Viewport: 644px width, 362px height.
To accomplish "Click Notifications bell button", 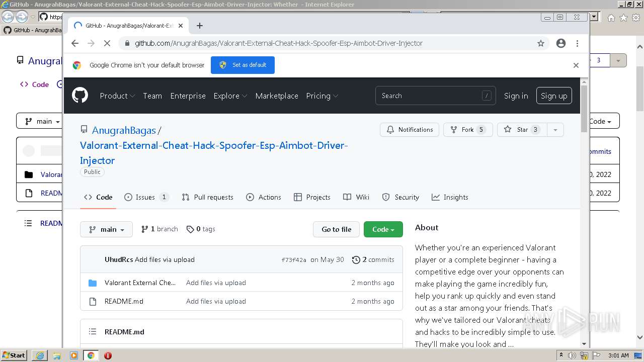I will click(x=410, y=130).
